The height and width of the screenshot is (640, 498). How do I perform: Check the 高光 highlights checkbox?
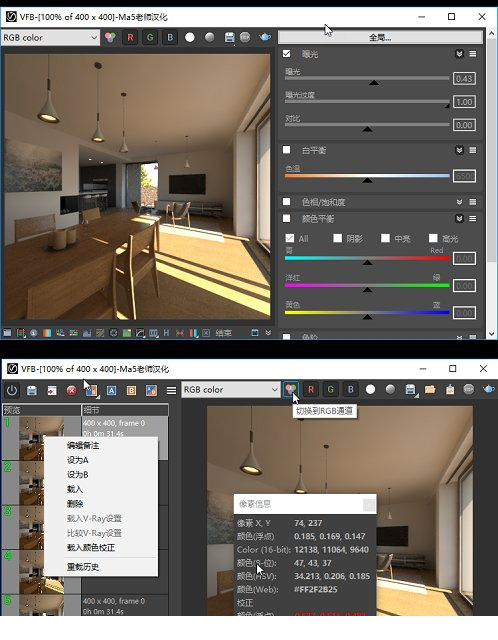click(433, 238)
